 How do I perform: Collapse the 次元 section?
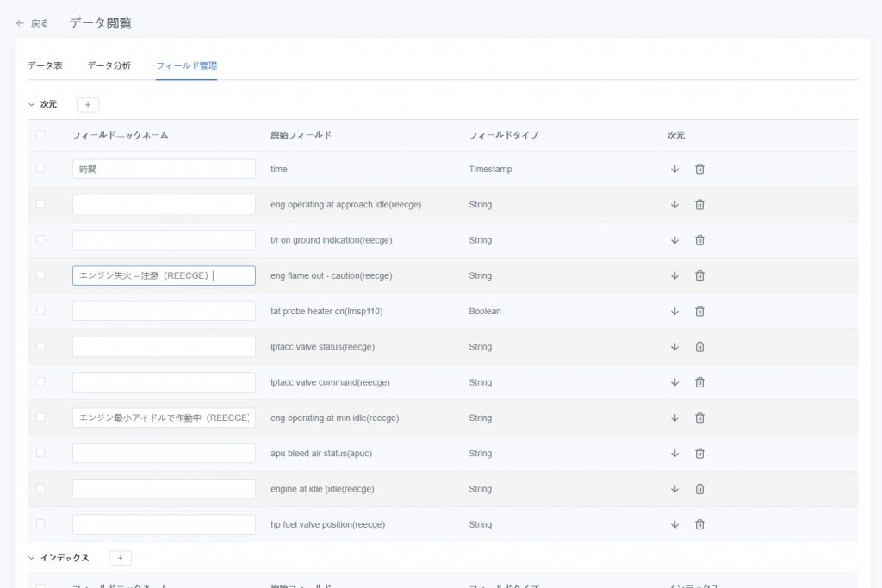tap(32, 104)
